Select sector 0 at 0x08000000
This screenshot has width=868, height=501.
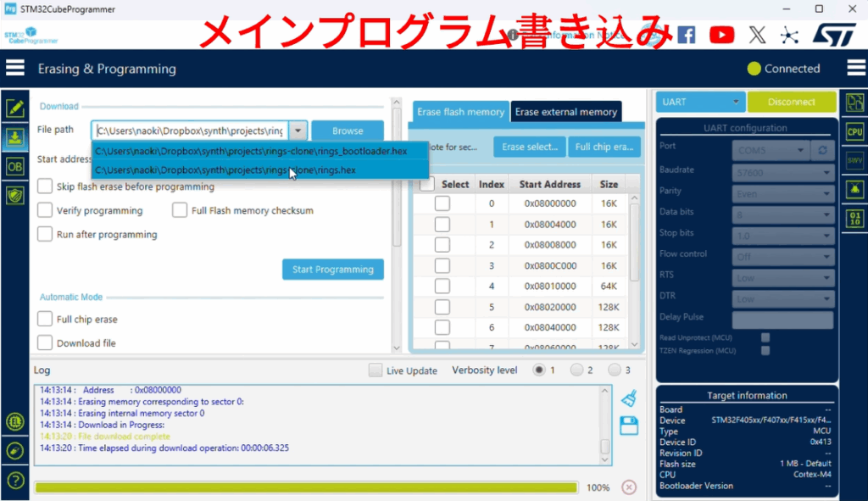[442, 203]
